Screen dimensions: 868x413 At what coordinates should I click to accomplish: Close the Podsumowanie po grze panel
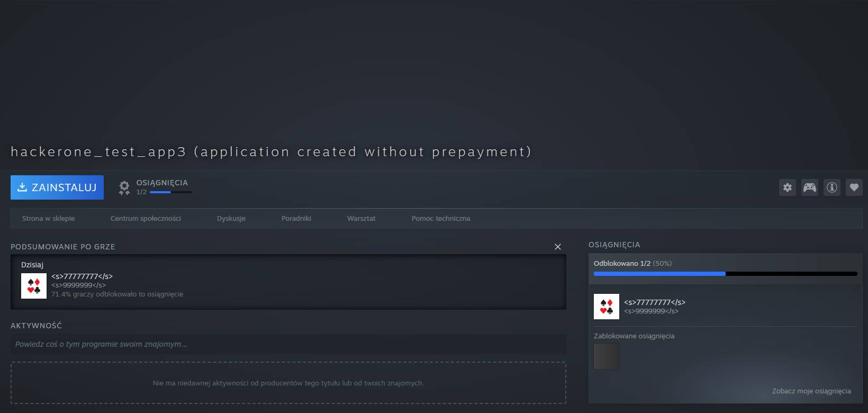558,247
